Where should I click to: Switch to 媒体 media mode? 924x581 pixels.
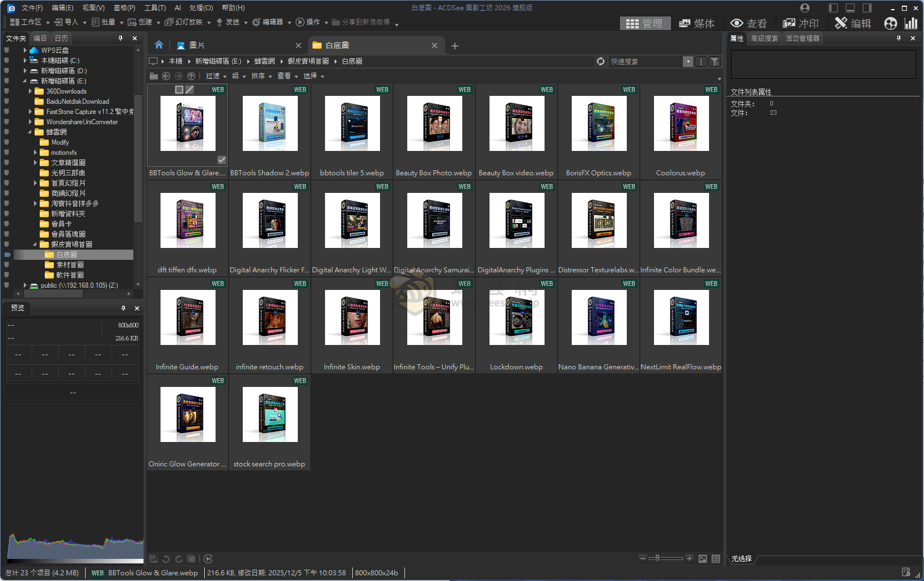[697, 23]
